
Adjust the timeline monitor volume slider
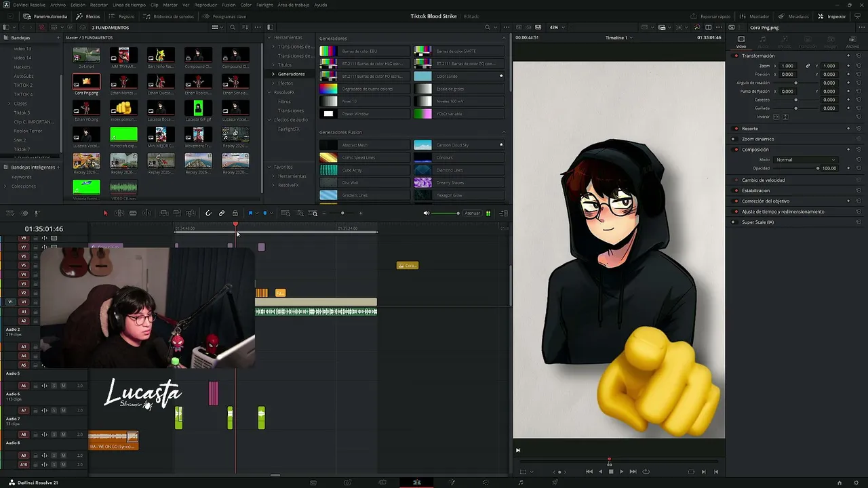(446, 213)
